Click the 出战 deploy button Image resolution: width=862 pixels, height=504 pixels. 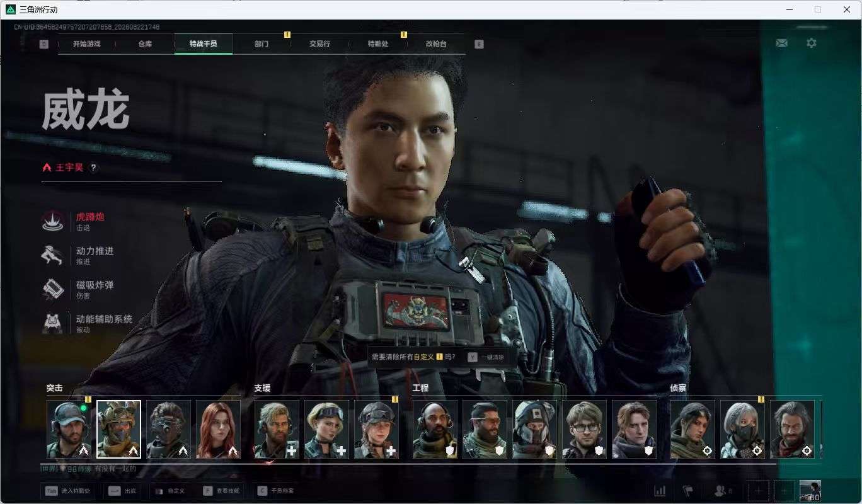(122, 491)
